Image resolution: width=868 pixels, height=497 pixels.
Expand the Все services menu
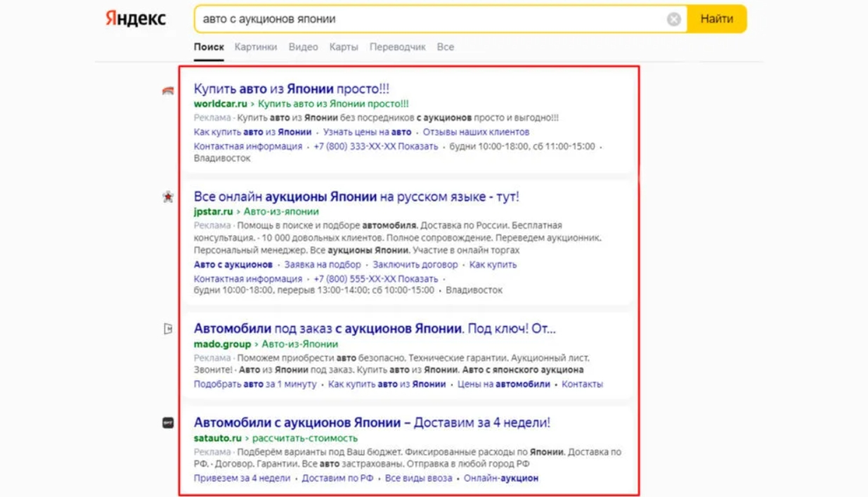pos(445,47)
